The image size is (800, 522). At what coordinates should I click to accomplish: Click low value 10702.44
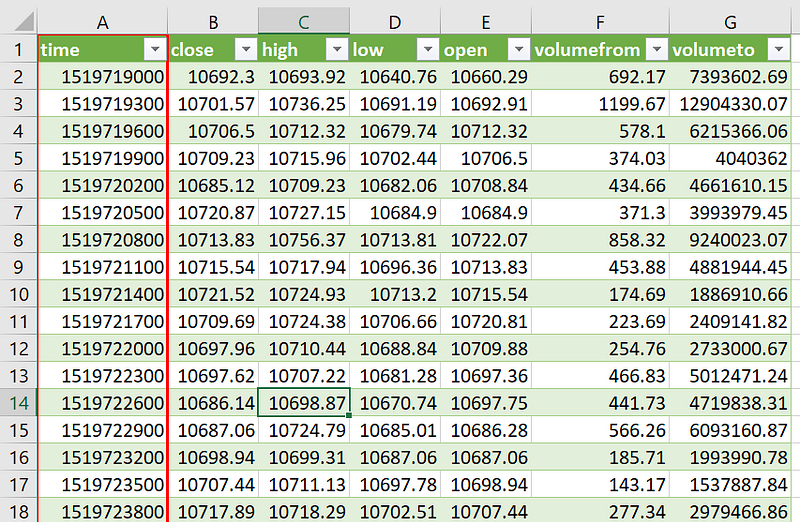[398, 158]
